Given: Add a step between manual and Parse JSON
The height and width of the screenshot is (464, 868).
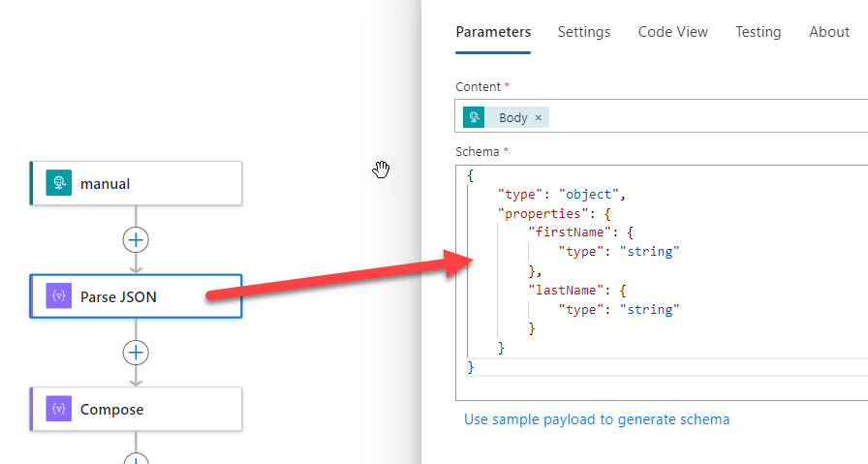Looking at the screenshot, I should pyautogui.click(x=136, y=240).
